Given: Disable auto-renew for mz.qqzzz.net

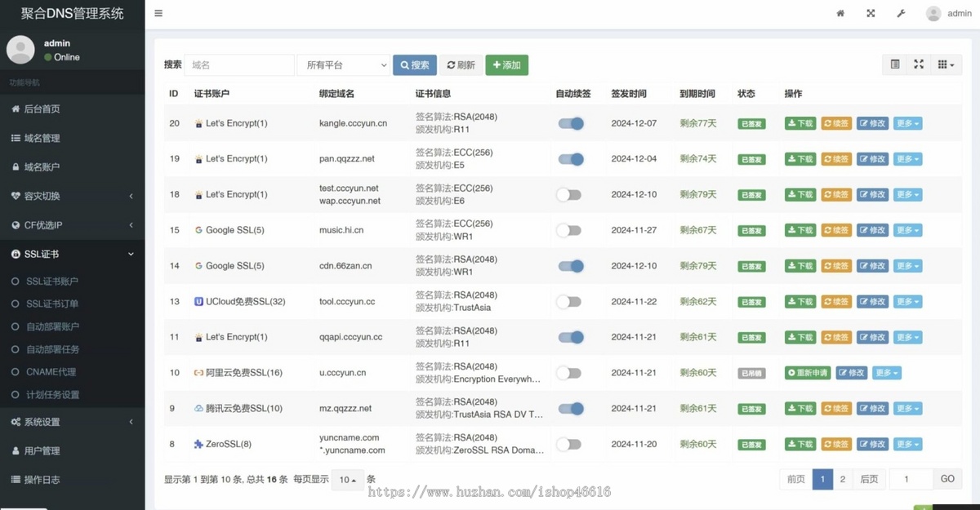Looking at the screenshot, I should point(571,408).
